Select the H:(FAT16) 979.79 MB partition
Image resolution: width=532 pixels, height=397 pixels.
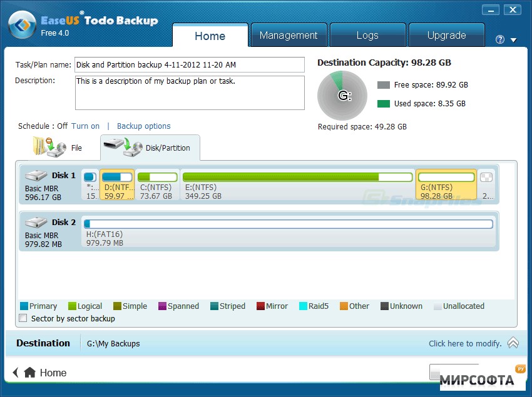click(x=289, y=231)
